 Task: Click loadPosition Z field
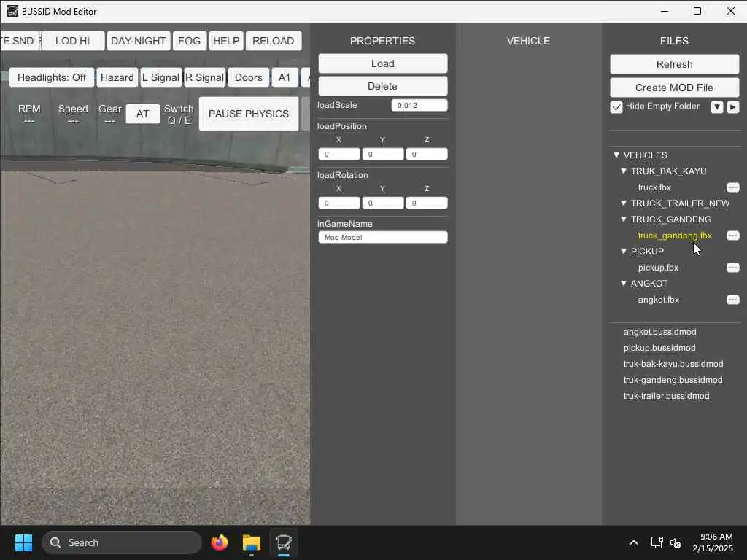pos(426,155)
